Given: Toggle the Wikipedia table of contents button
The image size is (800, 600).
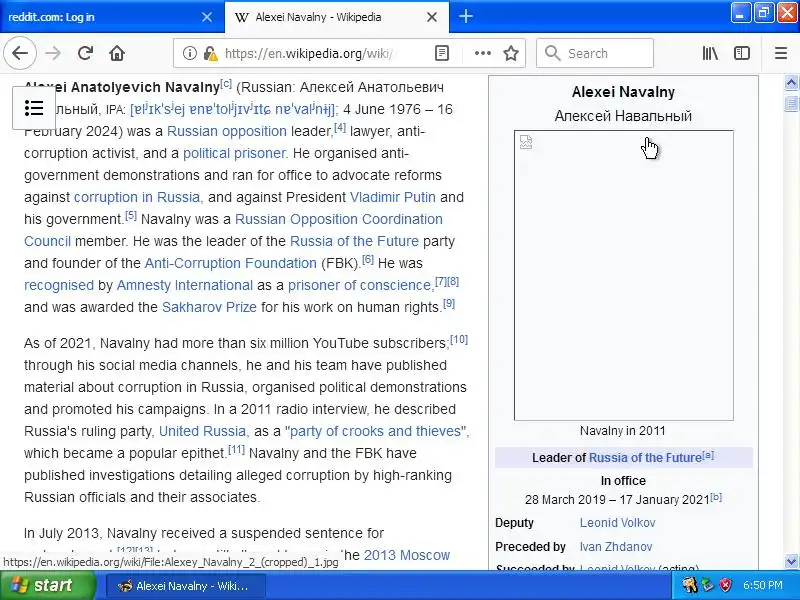Looking at the screenshot, I should [34, 108].
